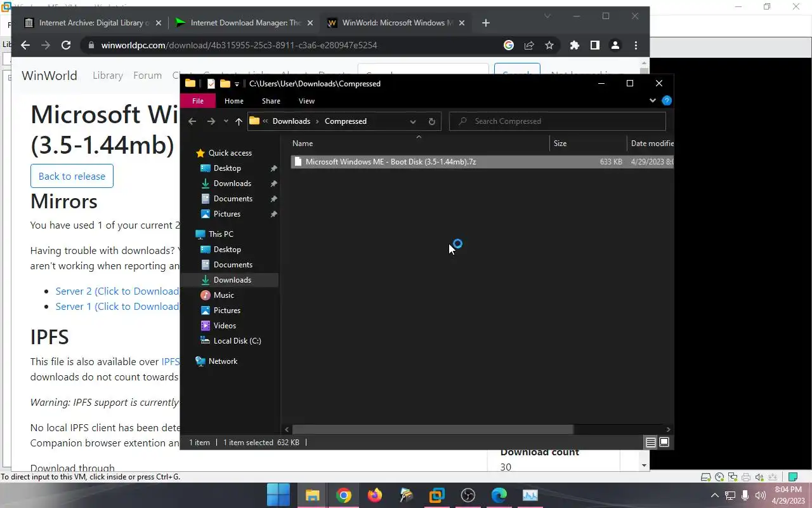Click the microphone tray icon
The image size is (812, 508).
(745, 495)
